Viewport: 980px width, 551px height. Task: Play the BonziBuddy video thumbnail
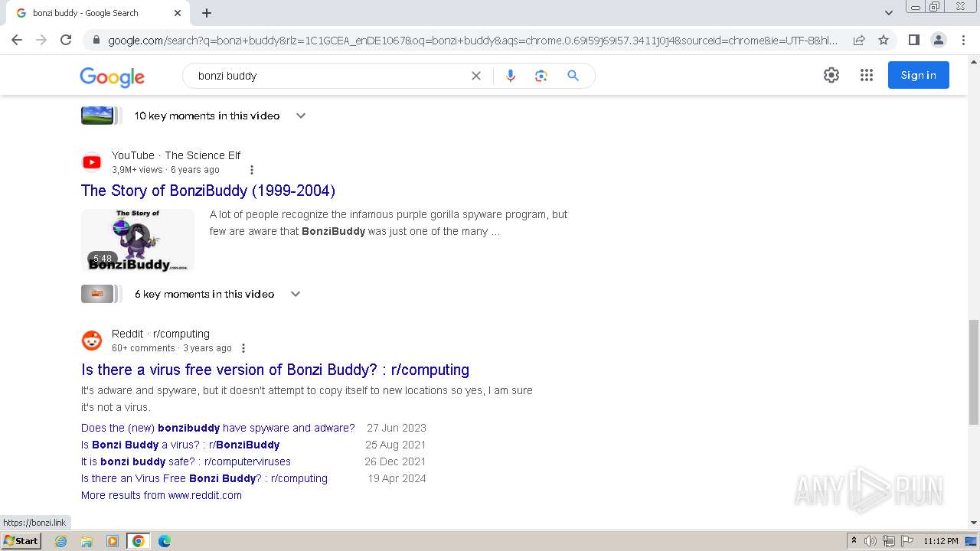click(138, 240)
